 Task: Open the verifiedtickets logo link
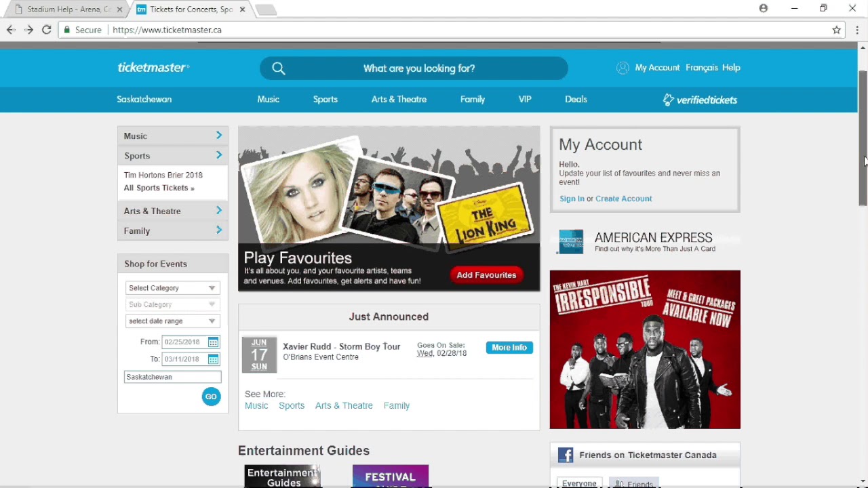pos(700,100)
